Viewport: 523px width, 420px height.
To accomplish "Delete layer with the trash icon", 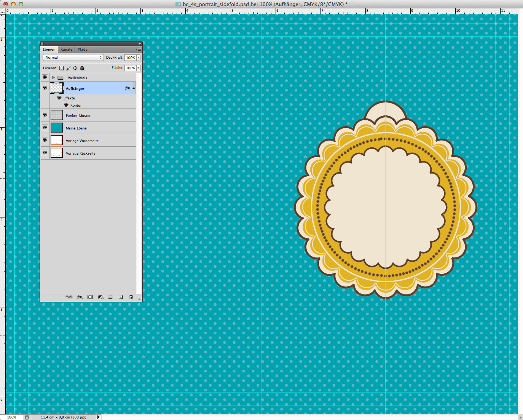I will [131, 297].
